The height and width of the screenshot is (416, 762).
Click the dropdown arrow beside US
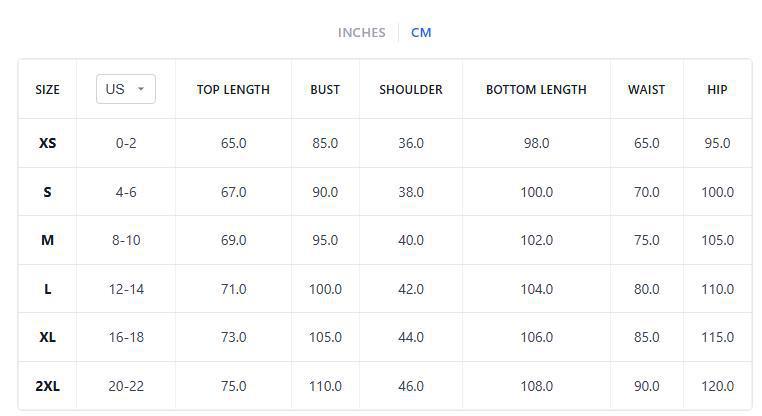tap(141, 89)
